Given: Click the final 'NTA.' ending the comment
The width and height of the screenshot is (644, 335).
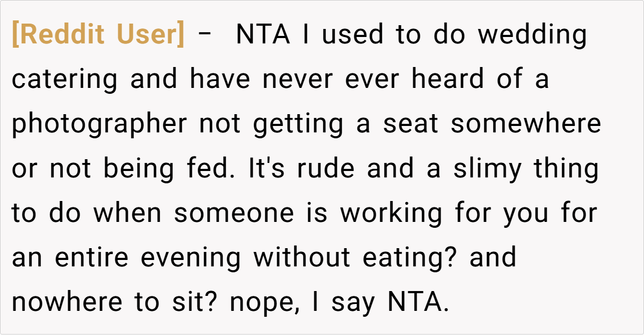Looking at the screenshot, I should click(418, 302).
